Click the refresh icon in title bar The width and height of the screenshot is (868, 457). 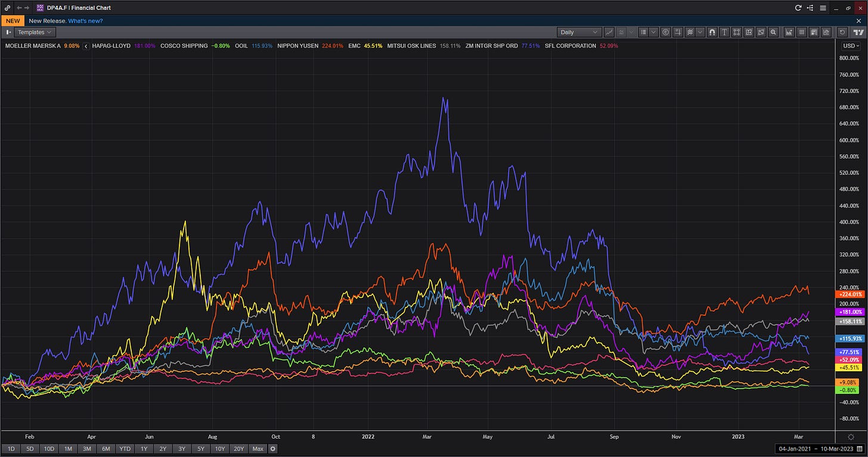(x=798, y=8)
